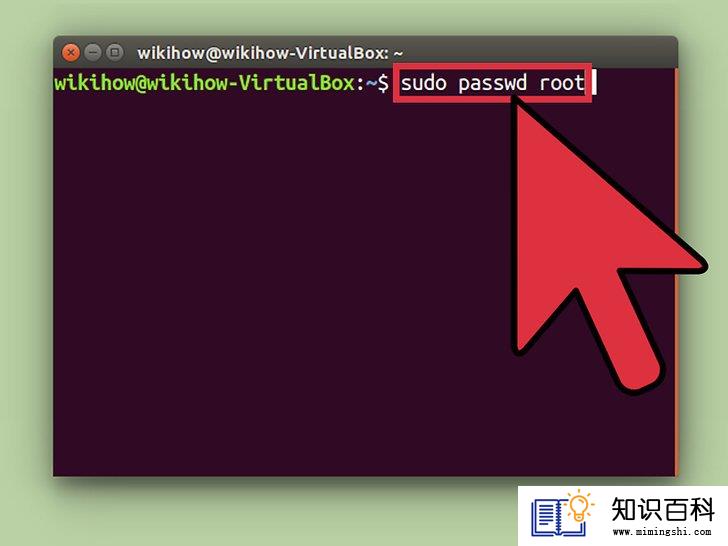Open the www.mimingshi.com link

click(662, 532)
